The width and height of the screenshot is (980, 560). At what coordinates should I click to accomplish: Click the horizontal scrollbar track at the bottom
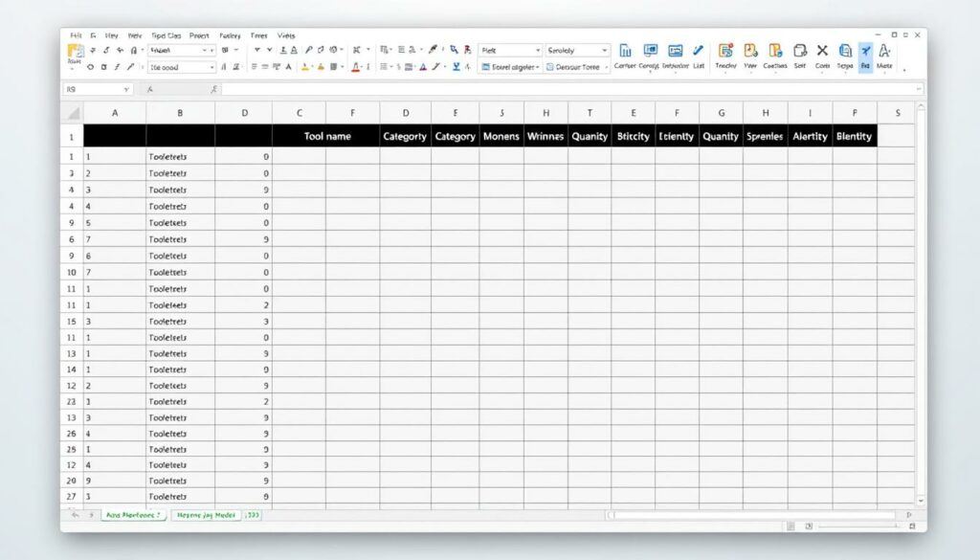click(753, 515)
